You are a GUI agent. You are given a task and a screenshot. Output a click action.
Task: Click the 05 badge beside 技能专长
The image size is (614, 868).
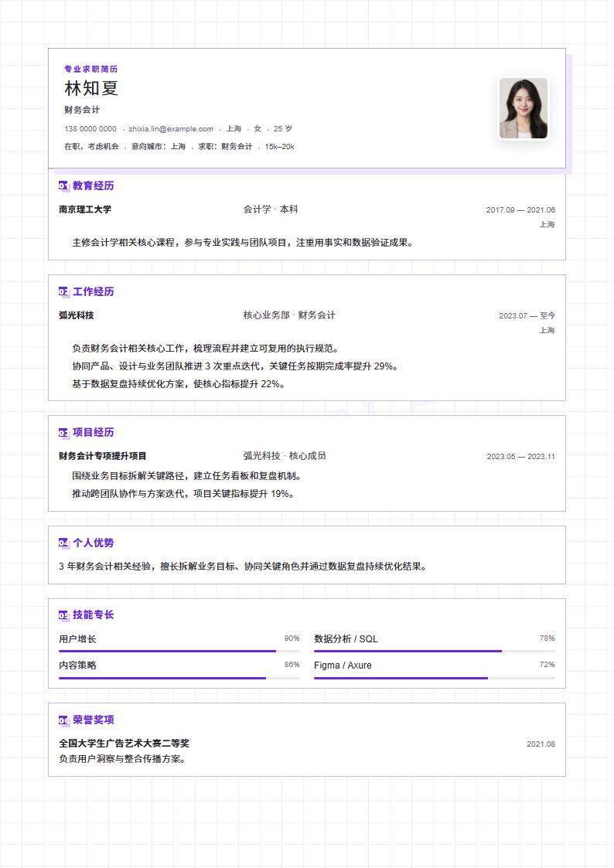point(63,615)
